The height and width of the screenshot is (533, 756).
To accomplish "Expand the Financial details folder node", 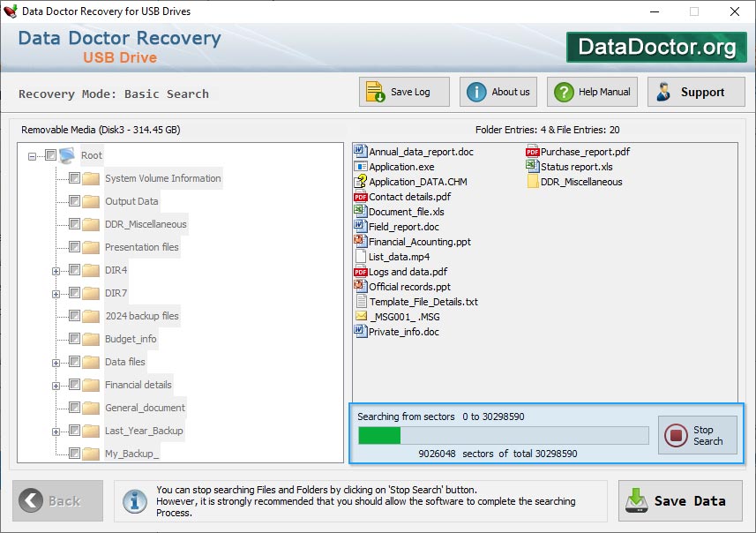I will coord(56,386).
